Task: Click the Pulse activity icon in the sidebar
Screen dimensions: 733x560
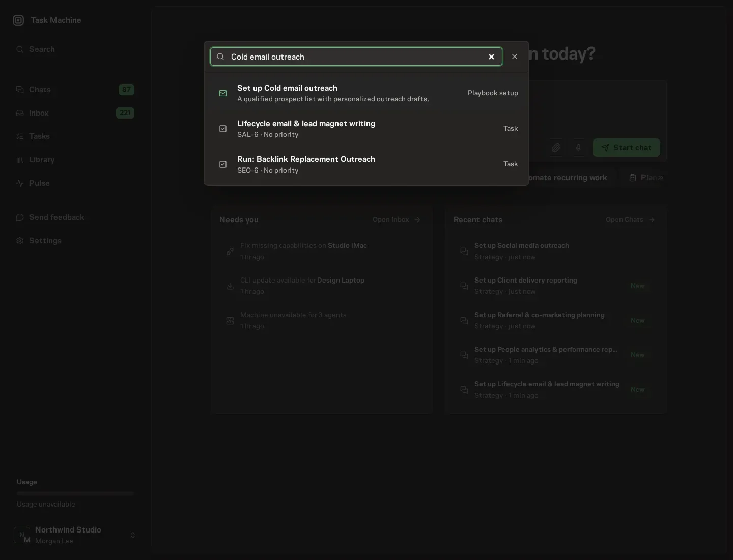Action: (20, 183)
